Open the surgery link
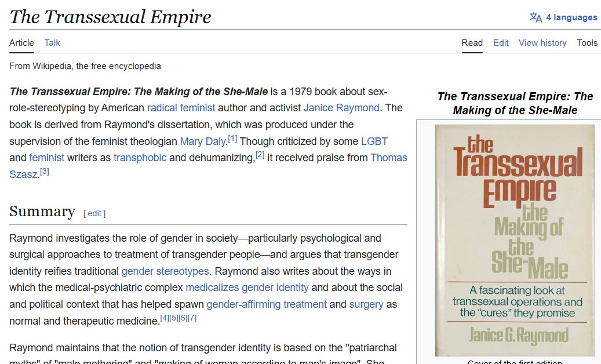The width and height of the screenshot is (601, 364). coord(366,305)
